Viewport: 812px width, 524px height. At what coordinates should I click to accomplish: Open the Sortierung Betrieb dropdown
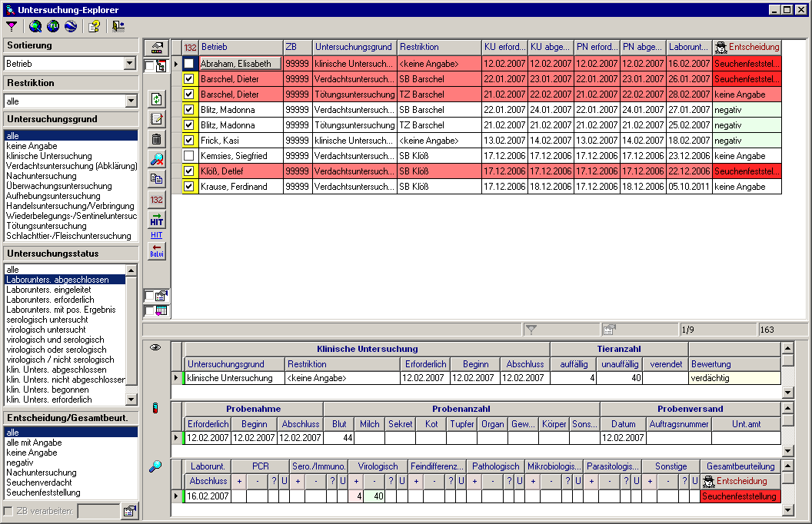coord(130,64)
